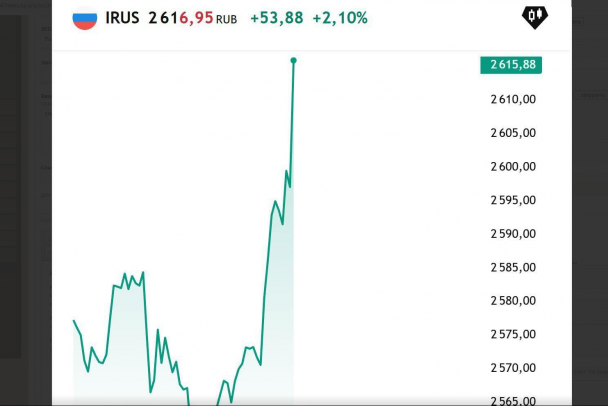Image resolution: width=608 pixels, height=406 pixels.
Task: Click the Russian flag icon
Action: pos(85,18)
